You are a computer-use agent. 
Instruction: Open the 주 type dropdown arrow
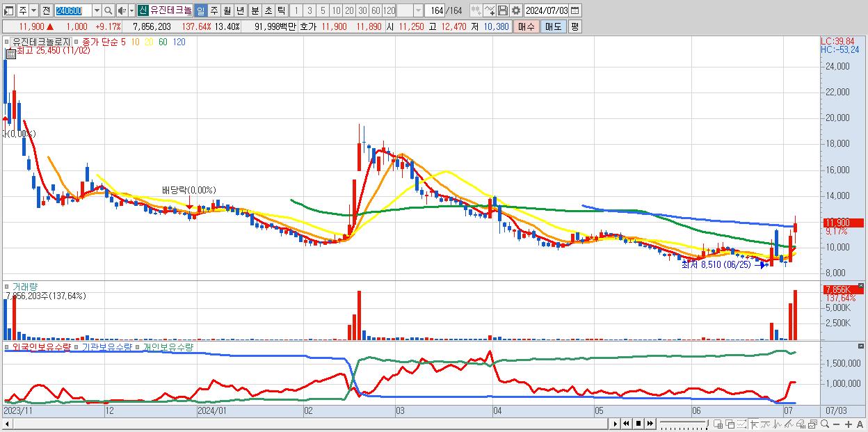pos(33,10)
